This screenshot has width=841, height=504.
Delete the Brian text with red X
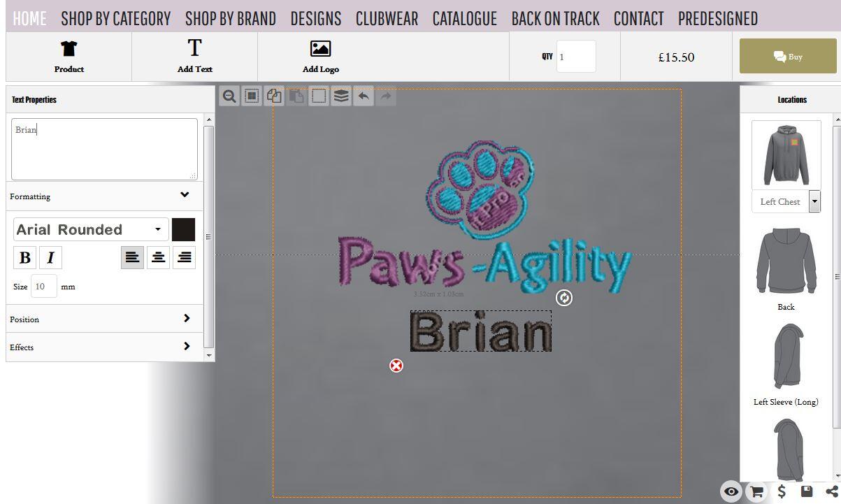tap(396, 366)
